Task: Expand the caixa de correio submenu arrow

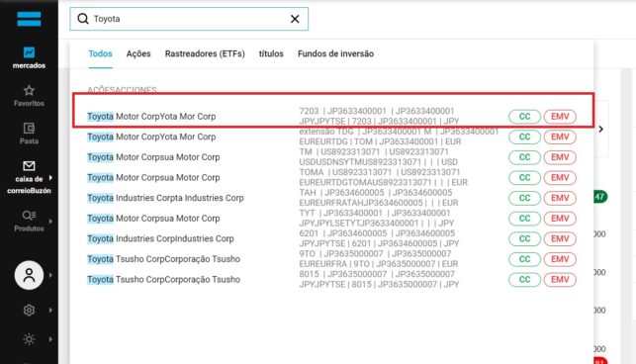Action: coord(50,178)
